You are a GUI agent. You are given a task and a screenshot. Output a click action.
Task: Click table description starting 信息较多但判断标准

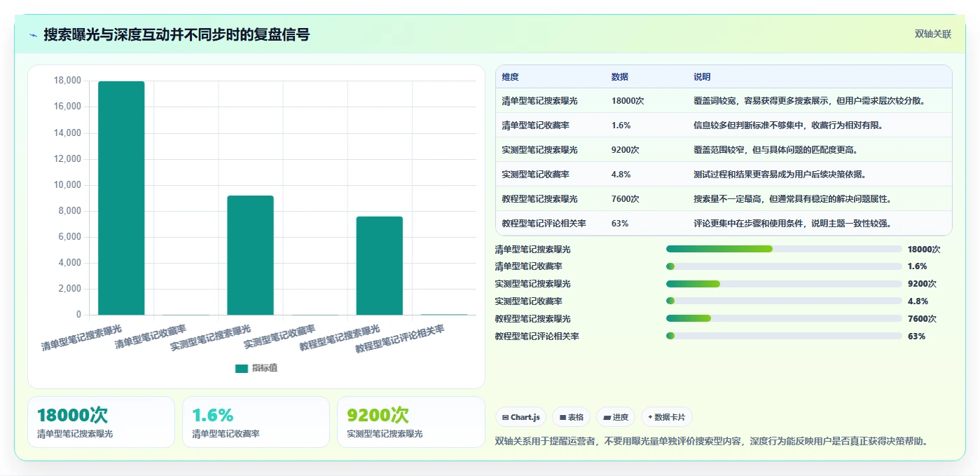[789, 125]
